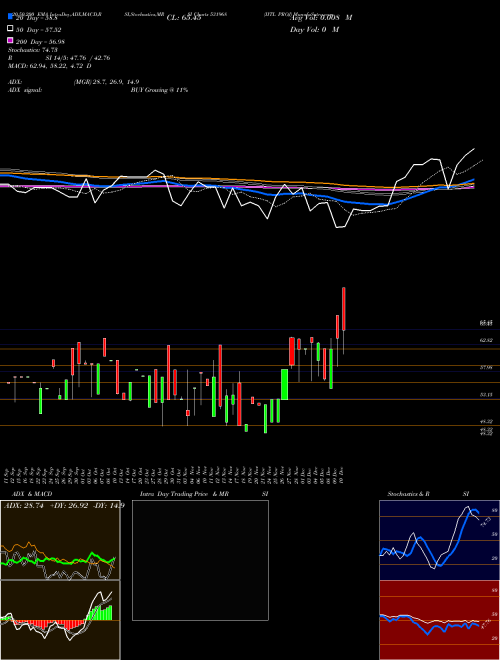This screenshot has height=660, width=500.
Task: Click the 'Day Vol: 0 M' text
Action: click(314, 29)
